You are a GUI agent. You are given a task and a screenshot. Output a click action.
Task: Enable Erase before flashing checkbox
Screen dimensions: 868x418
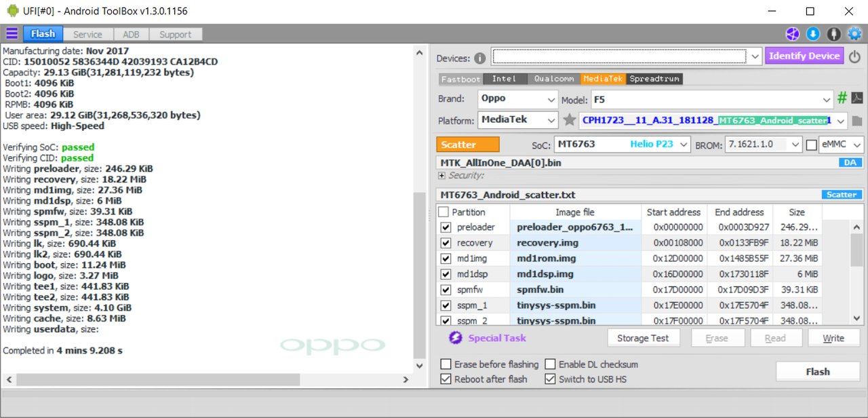446,364
